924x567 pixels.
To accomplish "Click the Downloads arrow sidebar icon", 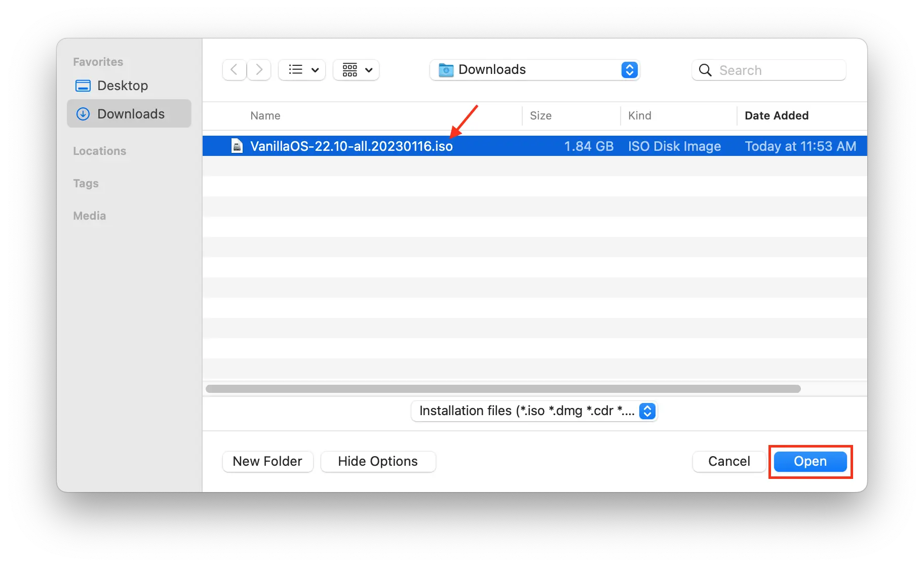I will 83,114.
